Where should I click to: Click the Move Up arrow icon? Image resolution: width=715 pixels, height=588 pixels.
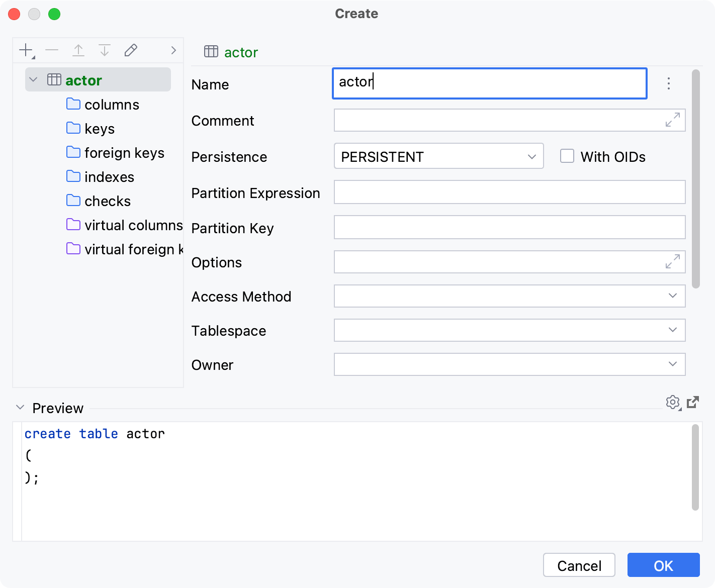coord(78,50)
